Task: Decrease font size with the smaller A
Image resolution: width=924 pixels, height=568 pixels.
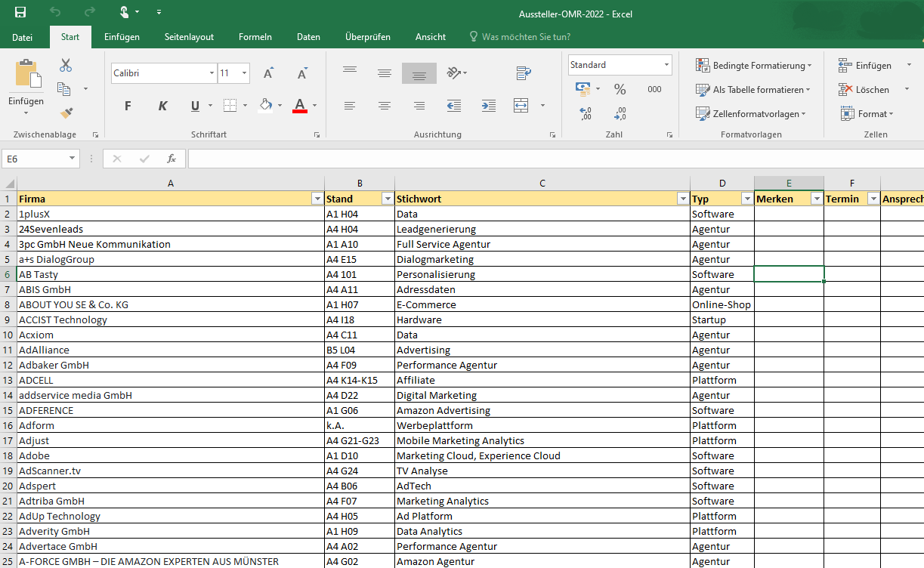Action: (302, 73)
